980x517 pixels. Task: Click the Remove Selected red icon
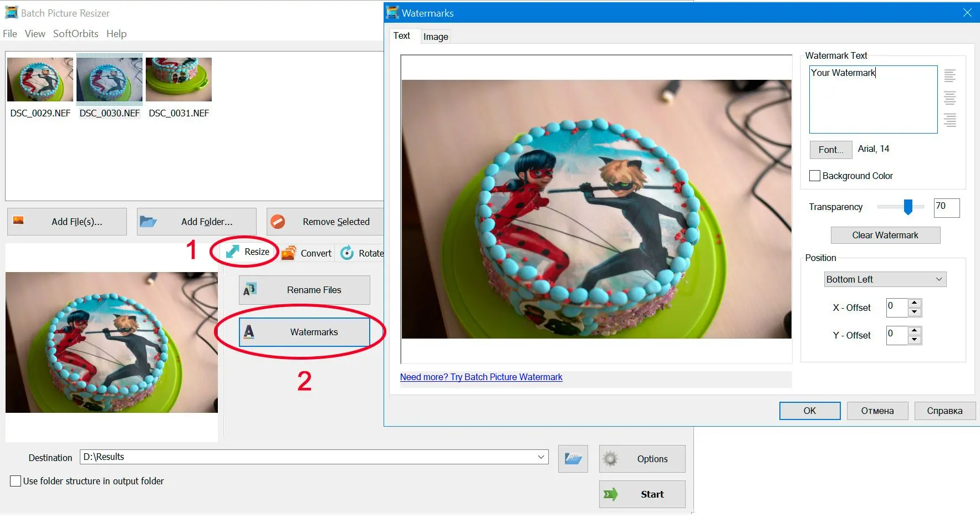coord(278,222)
